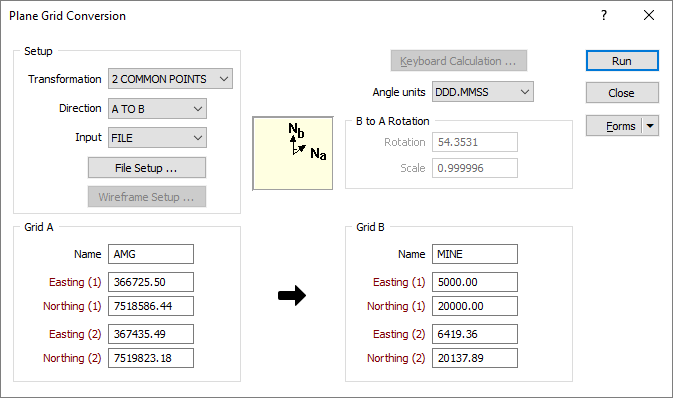Click the 'Plane Grid Conversion' window title

tap(67, 16)
